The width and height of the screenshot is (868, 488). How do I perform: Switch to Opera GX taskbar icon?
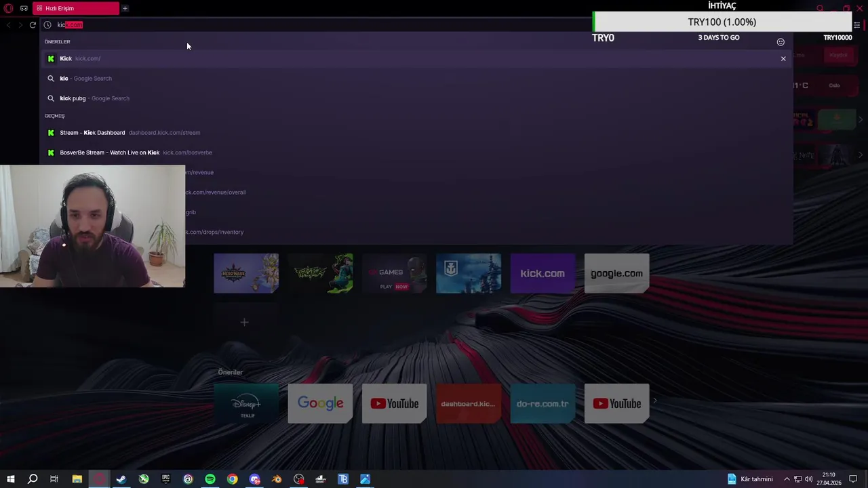100,479
